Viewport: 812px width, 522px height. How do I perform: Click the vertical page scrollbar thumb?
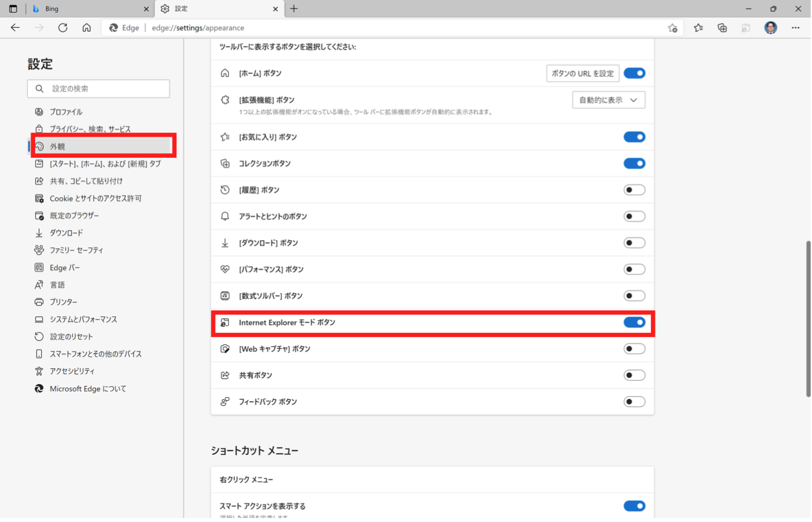pyautogui.click(x=808, y=319)
